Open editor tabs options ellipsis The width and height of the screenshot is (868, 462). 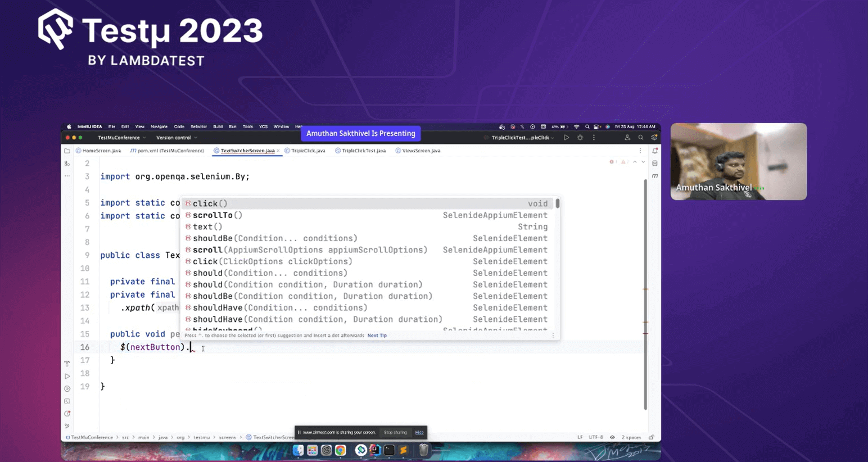[640, 151]
